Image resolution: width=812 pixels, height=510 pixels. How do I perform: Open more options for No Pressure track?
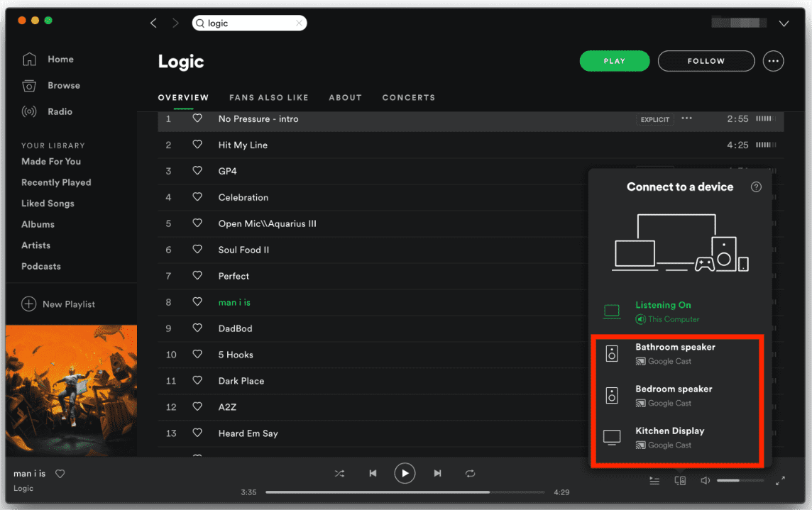pos(686,118)
